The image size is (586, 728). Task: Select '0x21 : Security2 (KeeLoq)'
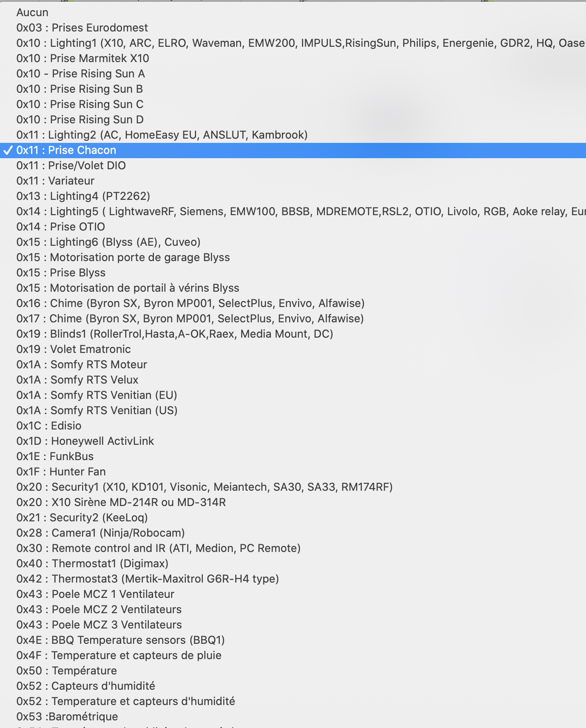(293, 518)
